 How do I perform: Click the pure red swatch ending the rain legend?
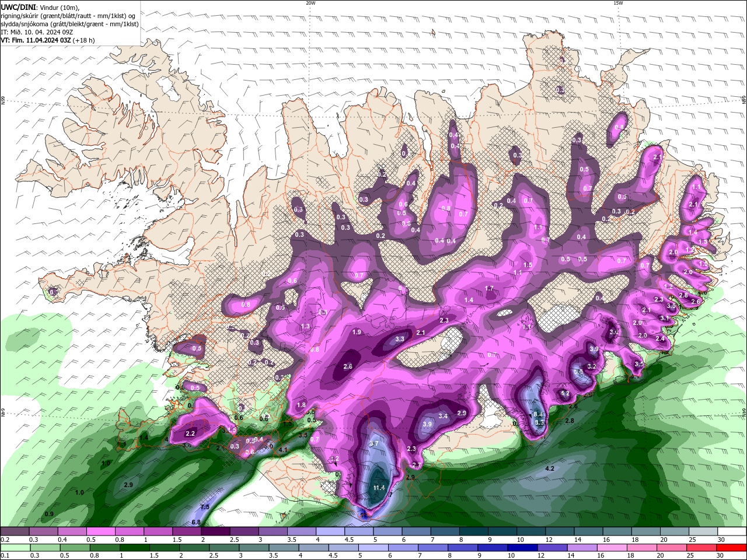(732, 548)
